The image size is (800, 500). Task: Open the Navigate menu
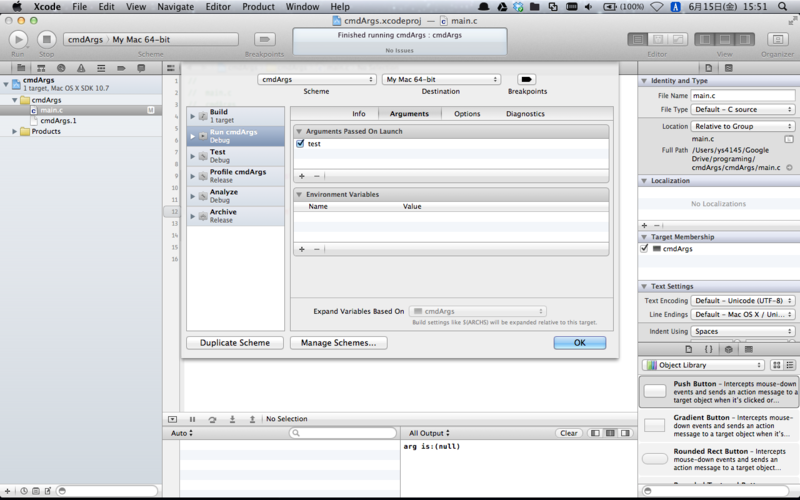coord(176,7)
